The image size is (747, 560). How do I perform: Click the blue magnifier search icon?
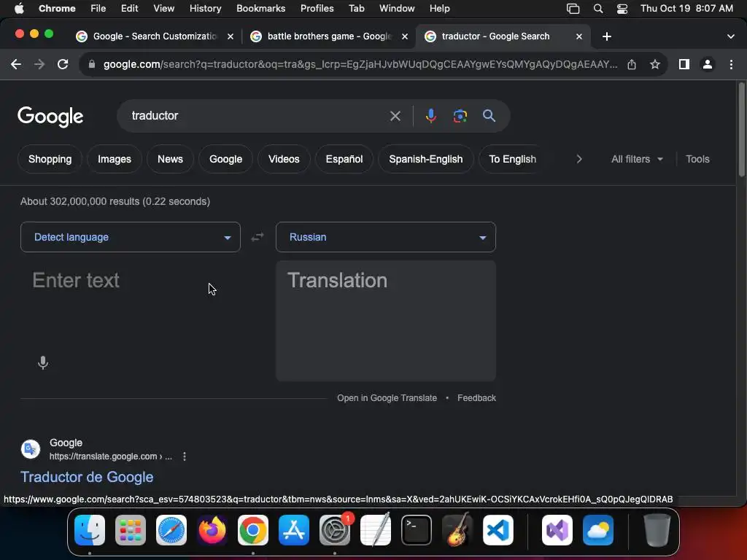click(489, 116)
